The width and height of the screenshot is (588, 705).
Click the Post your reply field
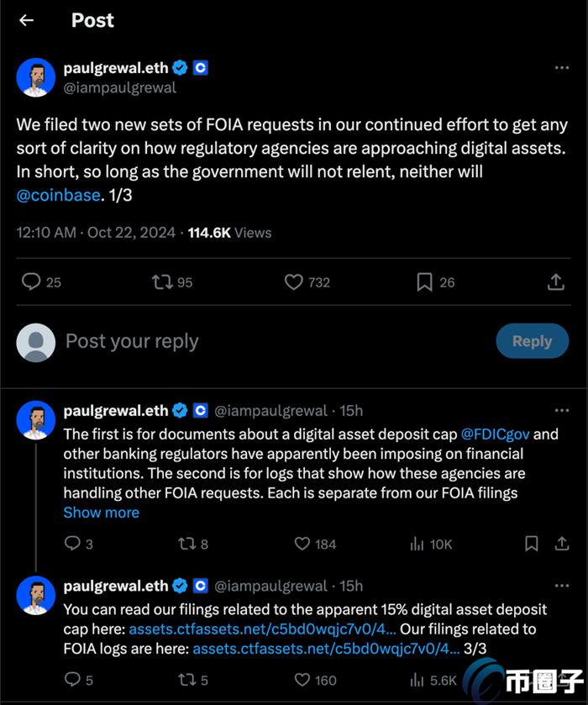coord(252,341)
